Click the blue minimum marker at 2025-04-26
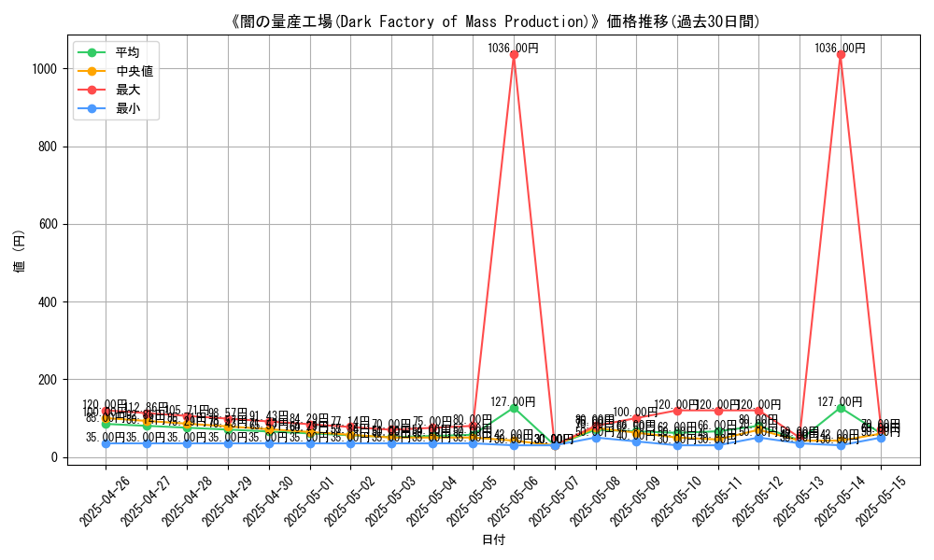 tap(106, 444)
